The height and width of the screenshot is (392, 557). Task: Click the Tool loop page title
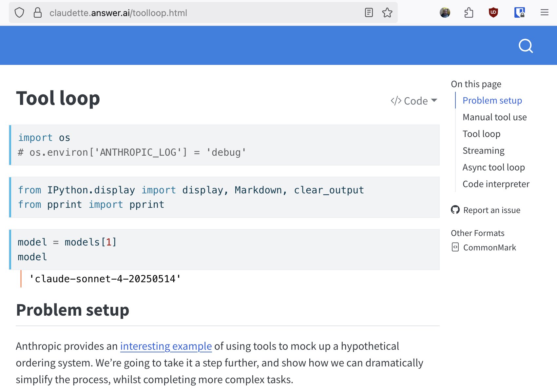tap(58, 98)
